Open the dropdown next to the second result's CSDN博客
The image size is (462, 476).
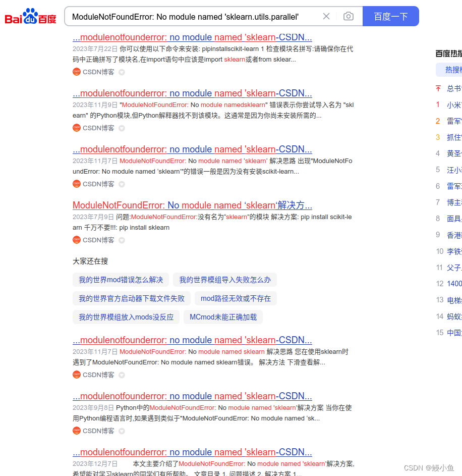(x=121, y=128)
